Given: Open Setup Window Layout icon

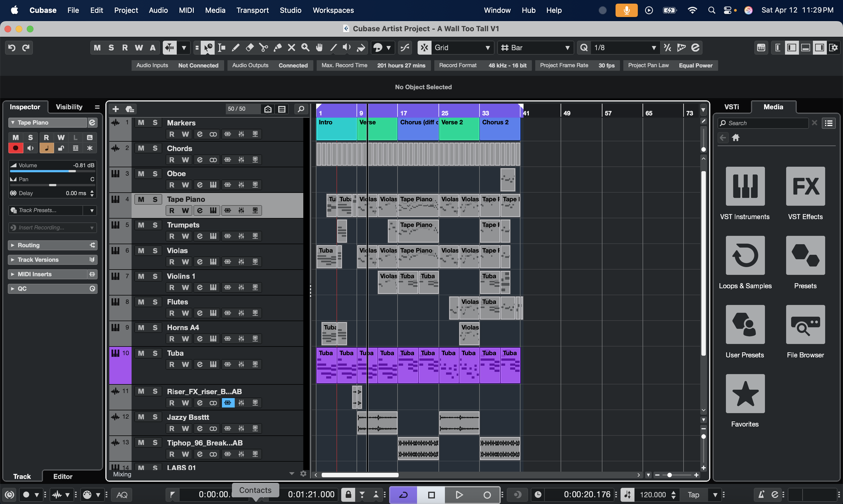Looking at the screenshot, I should pos(834,48).
